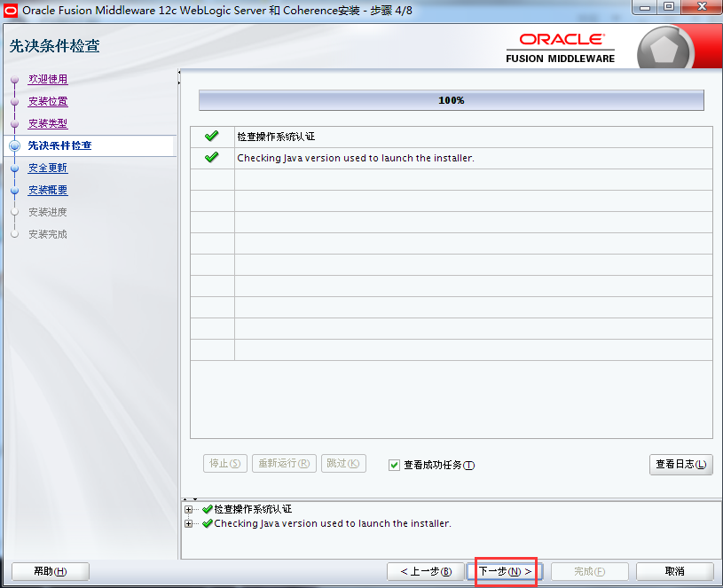Click the 先决条件检查 page heading

[x=54, y=45]
